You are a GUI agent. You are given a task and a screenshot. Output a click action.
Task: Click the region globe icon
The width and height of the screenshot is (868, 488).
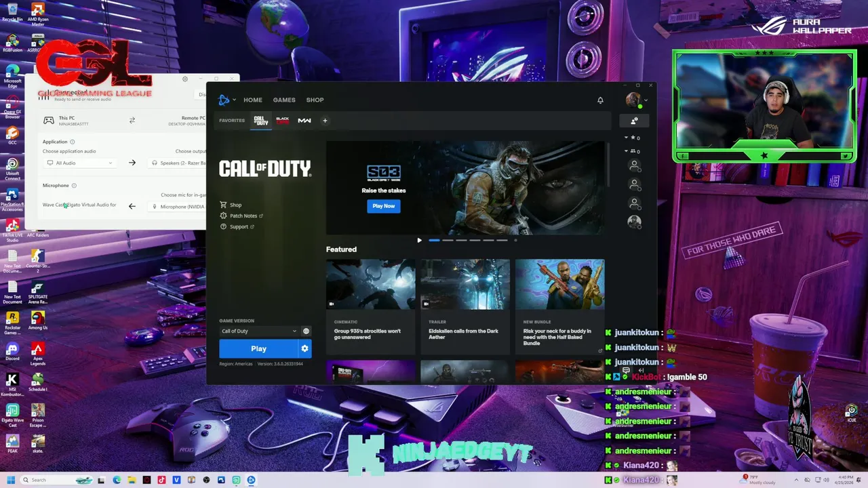(x=306, y=331)
